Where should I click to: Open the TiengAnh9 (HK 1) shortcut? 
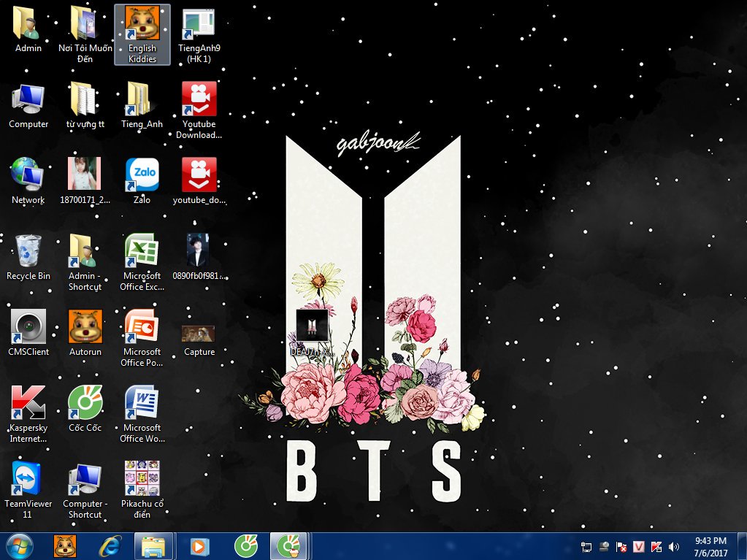[199, 34]
